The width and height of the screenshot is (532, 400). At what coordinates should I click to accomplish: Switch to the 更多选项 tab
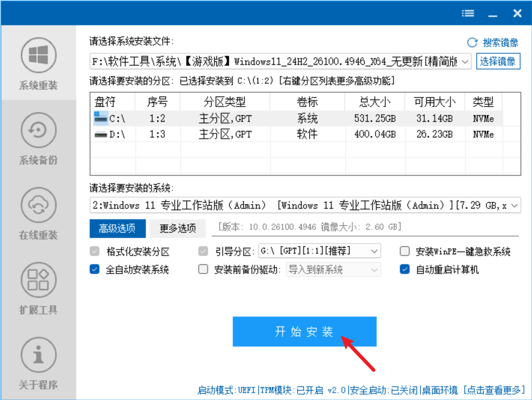click(x=177, y=228)
